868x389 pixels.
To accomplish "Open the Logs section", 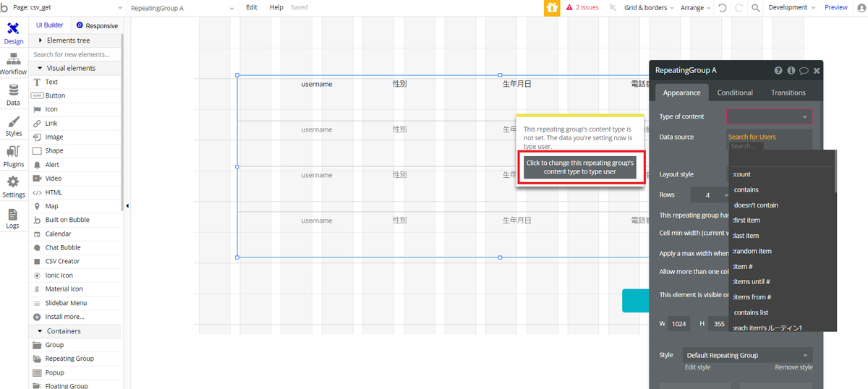I will 13,218.
